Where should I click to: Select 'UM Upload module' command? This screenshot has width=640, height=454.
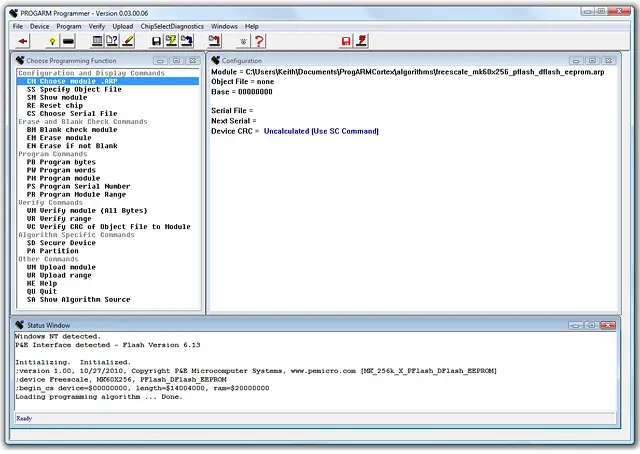pyautogui.click(x=61, y=267)
